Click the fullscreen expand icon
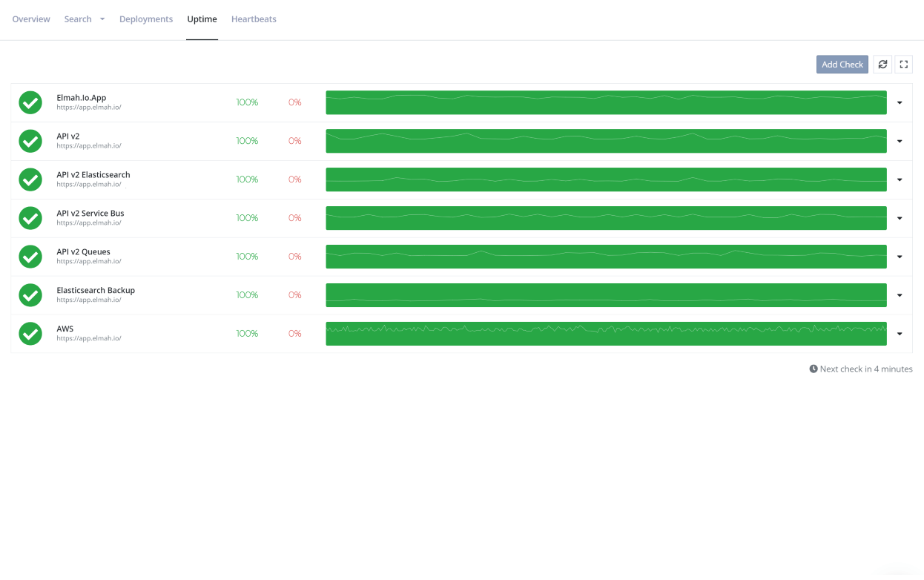The image size is (924, 580). (x=903, y=65)
